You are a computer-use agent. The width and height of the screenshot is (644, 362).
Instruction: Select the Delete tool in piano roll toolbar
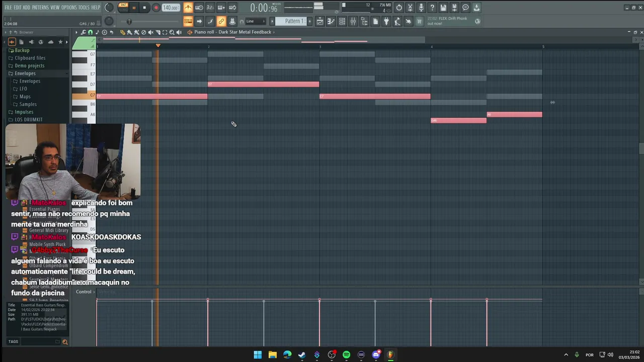click(x=143, y=32)
